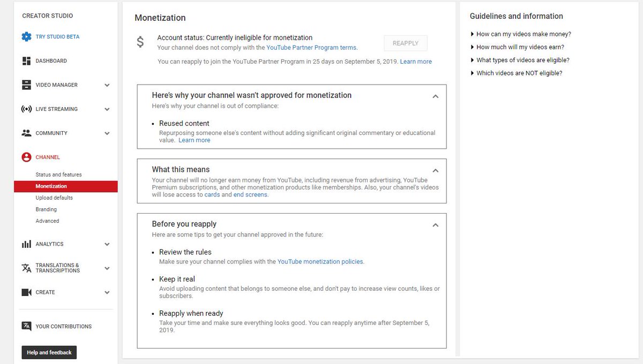Open YouTube Partner Program terms link
Image resolution: width=643 pixels, height=364 pixels.
tap(312, 48)
